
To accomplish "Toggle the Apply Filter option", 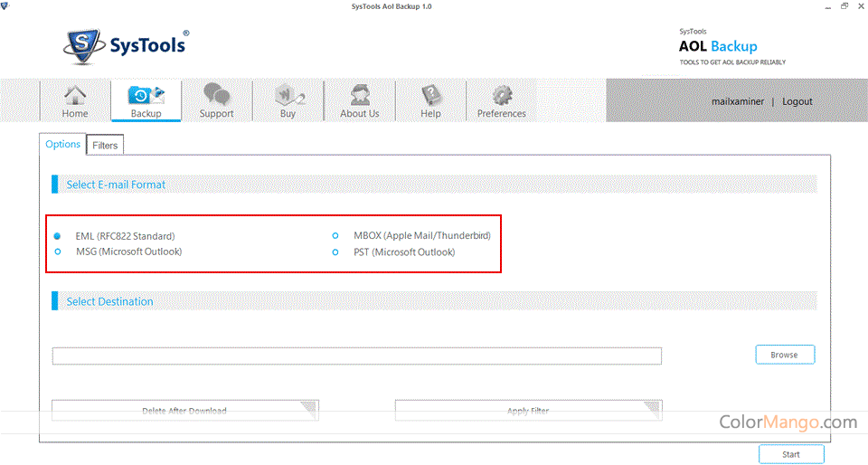I will pos(528,411).
